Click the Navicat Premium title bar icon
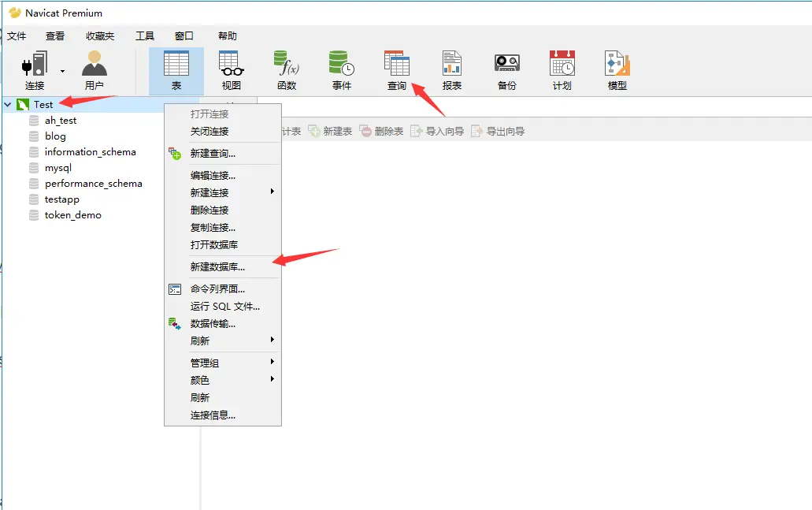This screenshot has width=812, height=510. pos(14,13)
